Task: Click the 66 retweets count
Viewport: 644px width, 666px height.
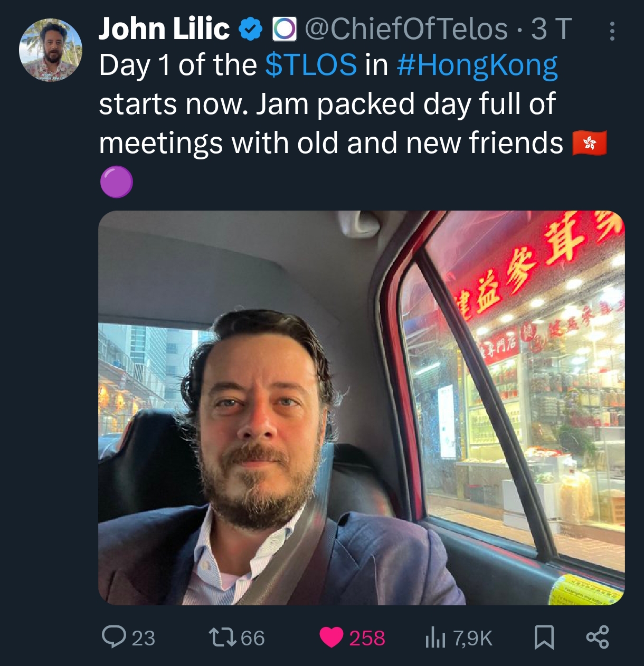Action: tap(253, 638)
